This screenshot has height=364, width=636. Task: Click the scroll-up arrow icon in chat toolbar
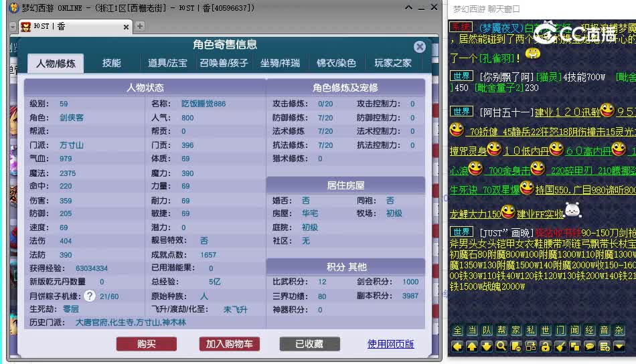(x=472, y=347)
